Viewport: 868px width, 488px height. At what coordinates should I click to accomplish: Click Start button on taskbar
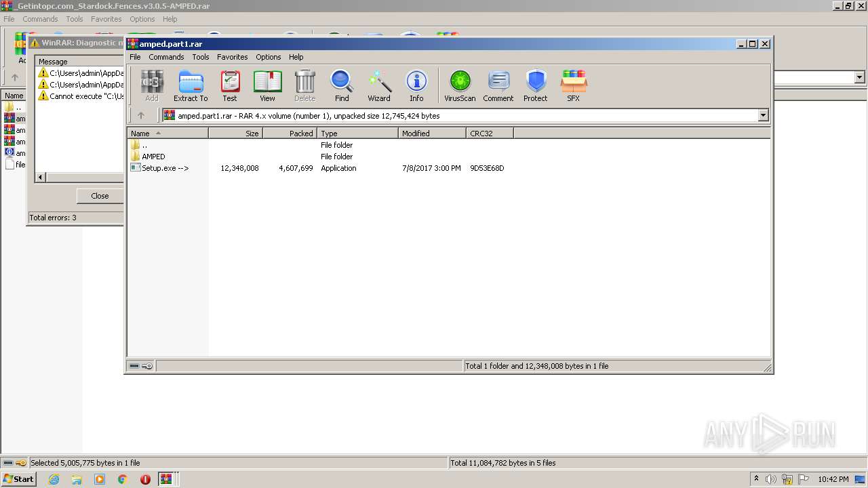(19, 479)
